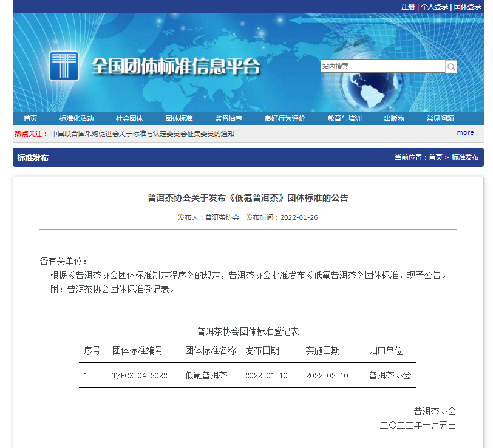Click the more link for hot topics
Viewport: 493px width, 448px height.
[x=465, y=133]
